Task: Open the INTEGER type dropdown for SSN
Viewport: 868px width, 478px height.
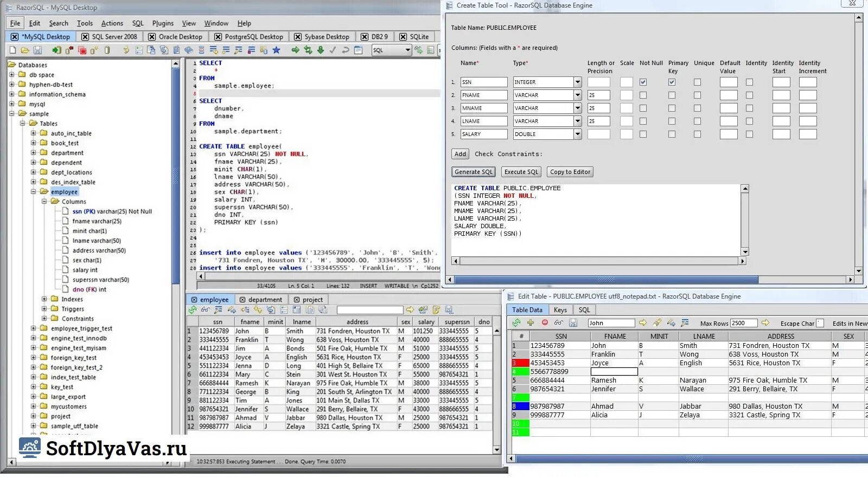Action: point(578,82)
